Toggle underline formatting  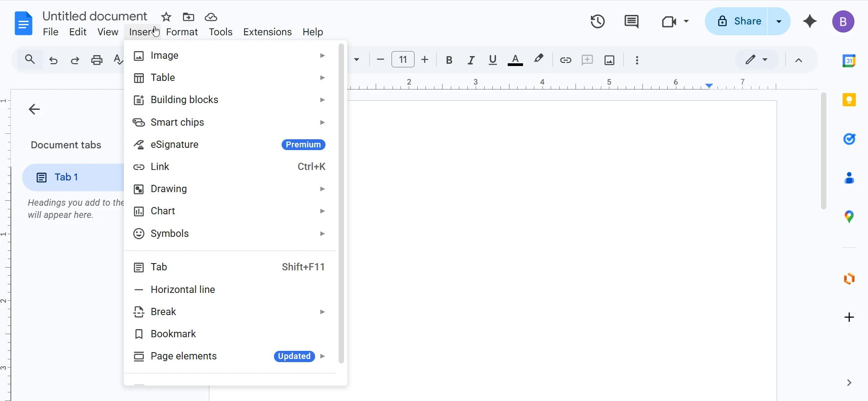[x=493, y=60]
